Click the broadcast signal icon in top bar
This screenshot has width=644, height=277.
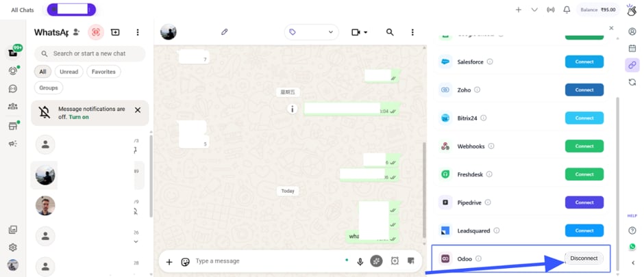(551, 10)
